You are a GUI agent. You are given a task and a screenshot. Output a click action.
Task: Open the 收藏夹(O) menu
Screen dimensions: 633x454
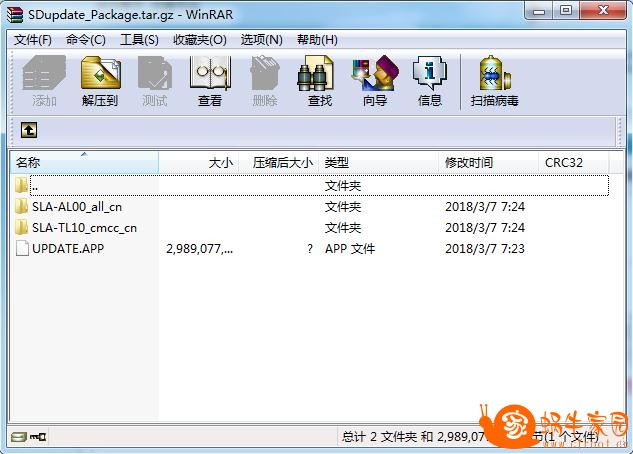(x=199, y=40)
